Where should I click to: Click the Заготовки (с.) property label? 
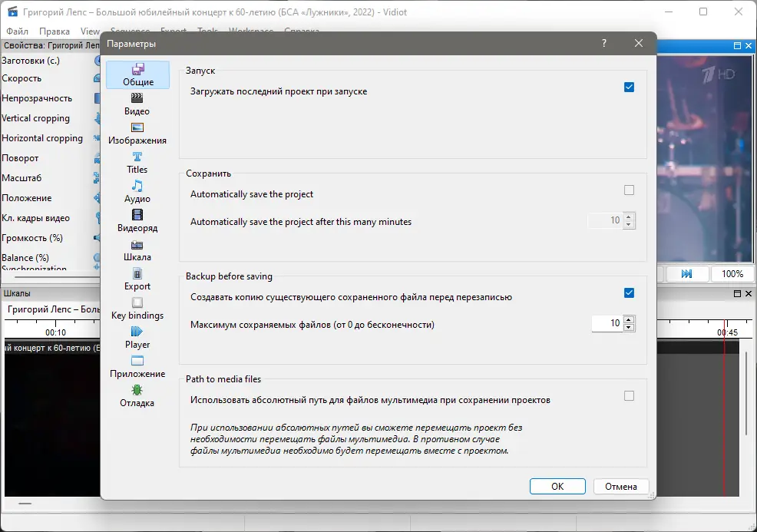[x=31, y=61]
